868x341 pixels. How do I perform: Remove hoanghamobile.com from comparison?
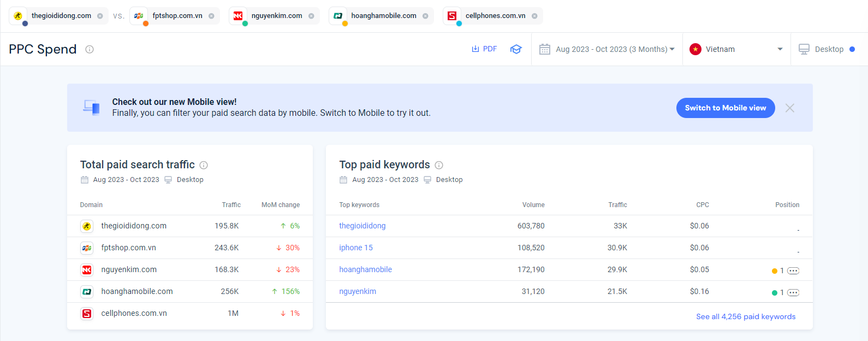tap(425, 16)
